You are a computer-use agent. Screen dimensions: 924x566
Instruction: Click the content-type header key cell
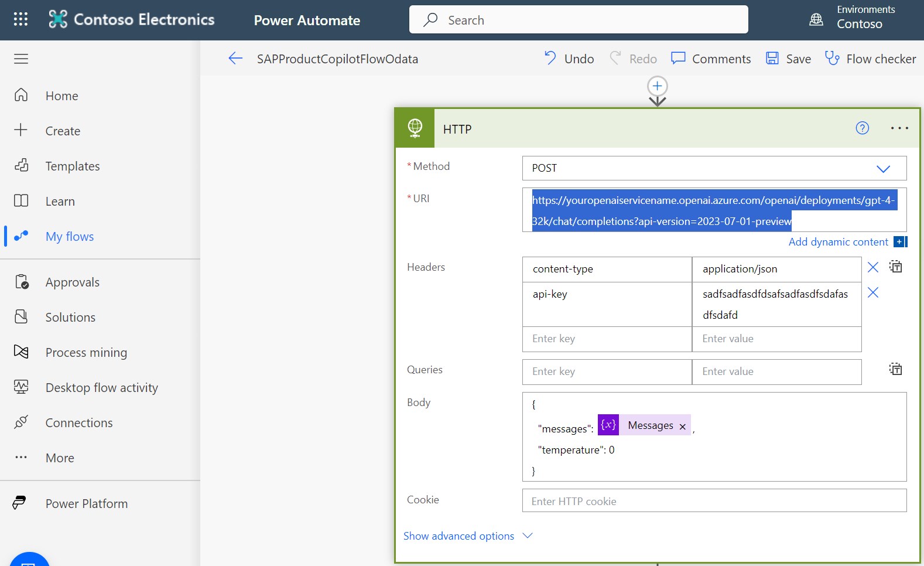tap(607, 269)
